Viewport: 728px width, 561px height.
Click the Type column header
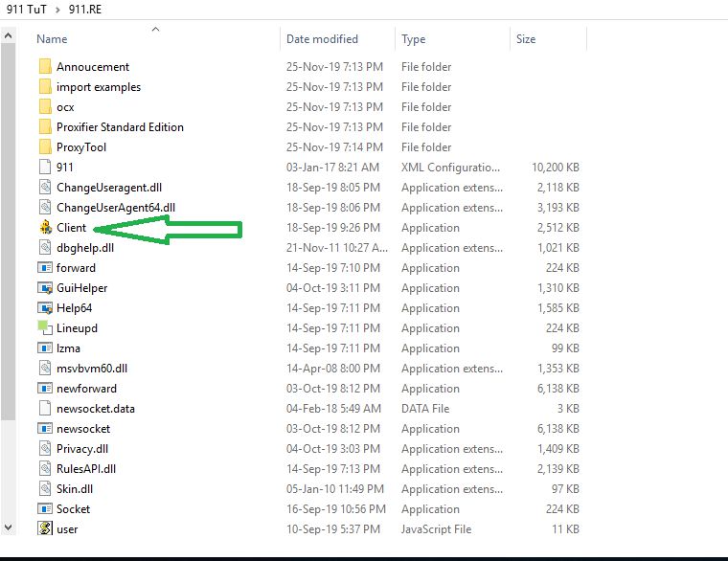tap(414, 39)
